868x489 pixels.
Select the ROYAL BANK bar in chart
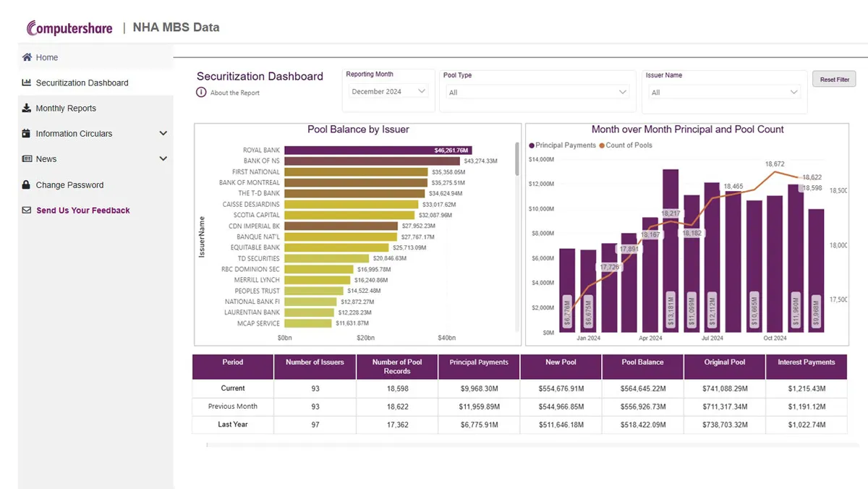click(378, 150)
